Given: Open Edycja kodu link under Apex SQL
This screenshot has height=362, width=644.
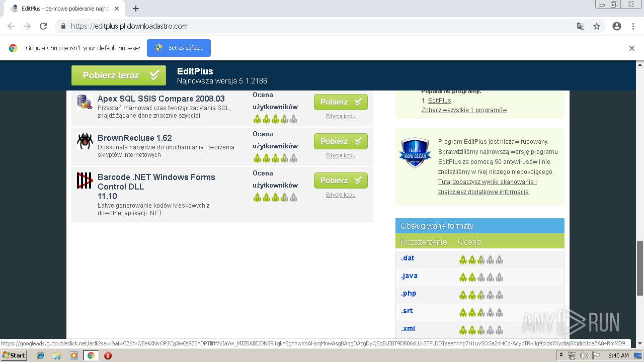Looking at the screenshot, I should tap(341, 116).
